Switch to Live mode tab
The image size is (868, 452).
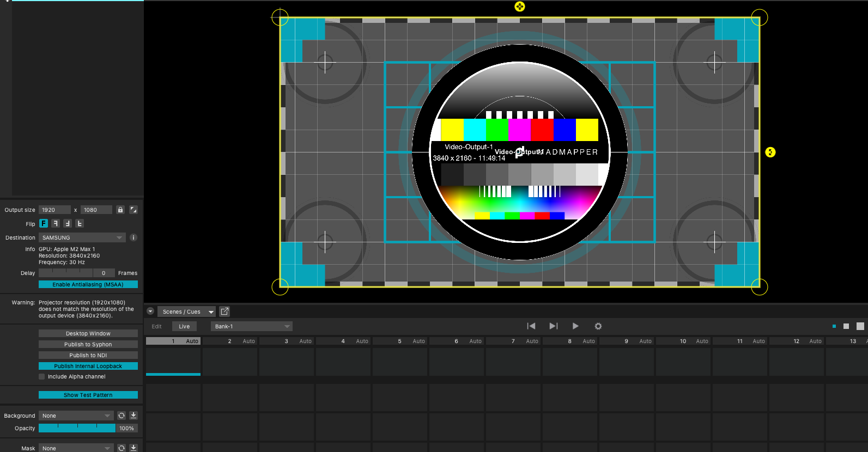(x=184, y=326)
